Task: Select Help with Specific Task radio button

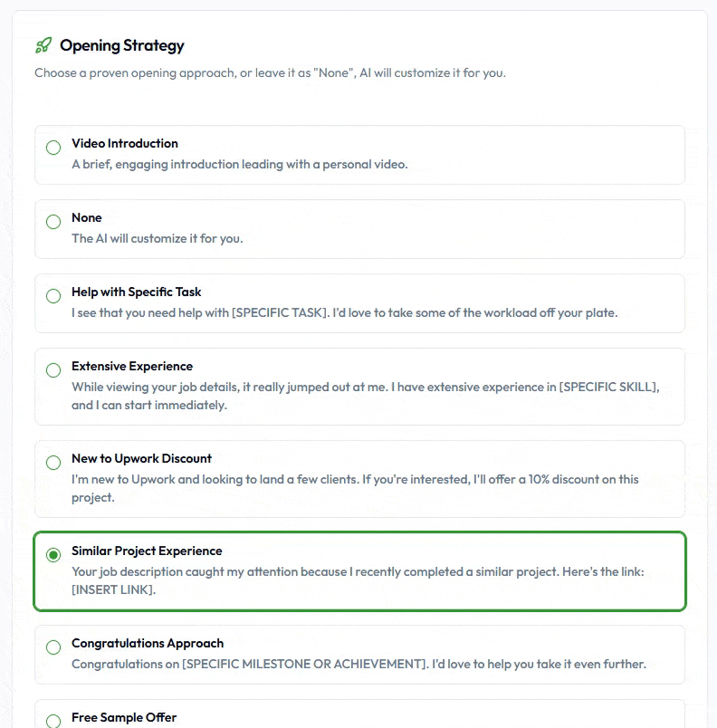Action: click(x=53, y=296)
